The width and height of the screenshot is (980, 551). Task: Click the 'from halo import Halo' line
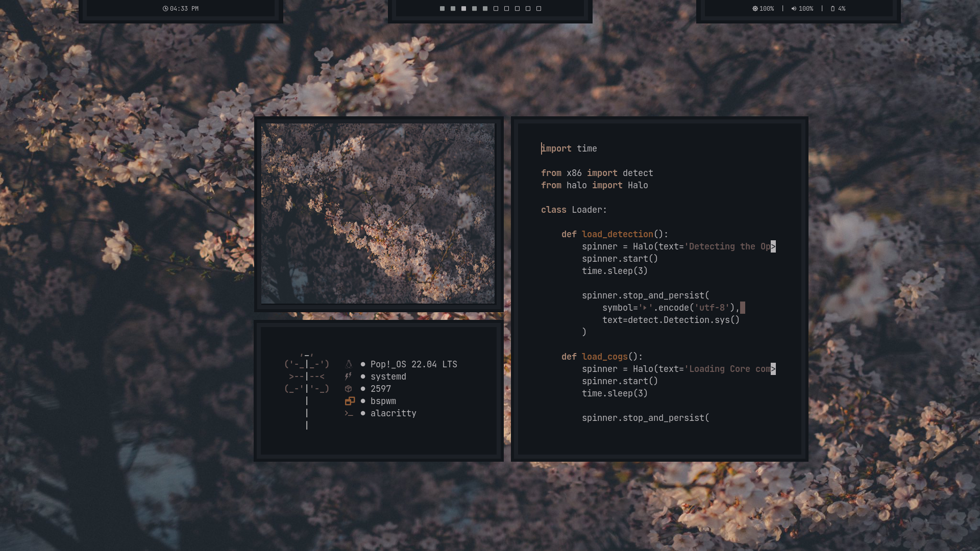click(595, 185)
